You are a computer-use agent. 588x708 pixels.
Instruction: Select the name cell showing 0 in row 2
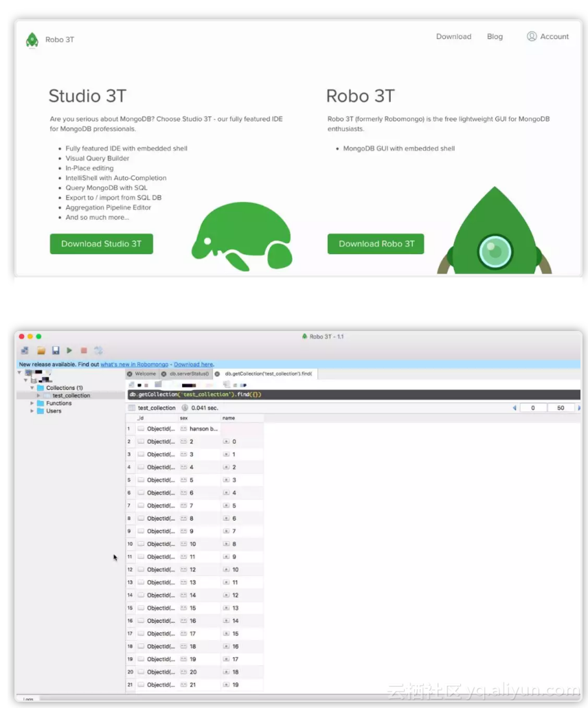click(242, 442)
